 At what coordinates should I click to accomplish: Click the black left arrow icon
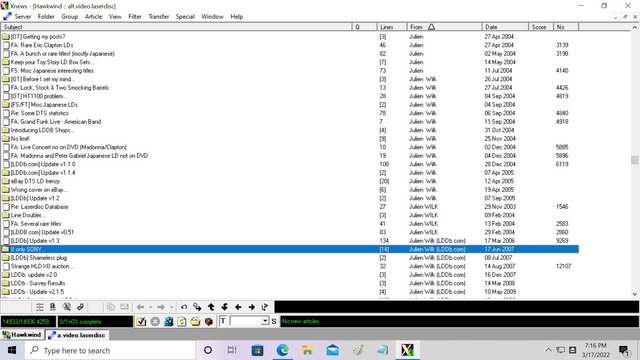pyautogui.click(x=238, y=307)
